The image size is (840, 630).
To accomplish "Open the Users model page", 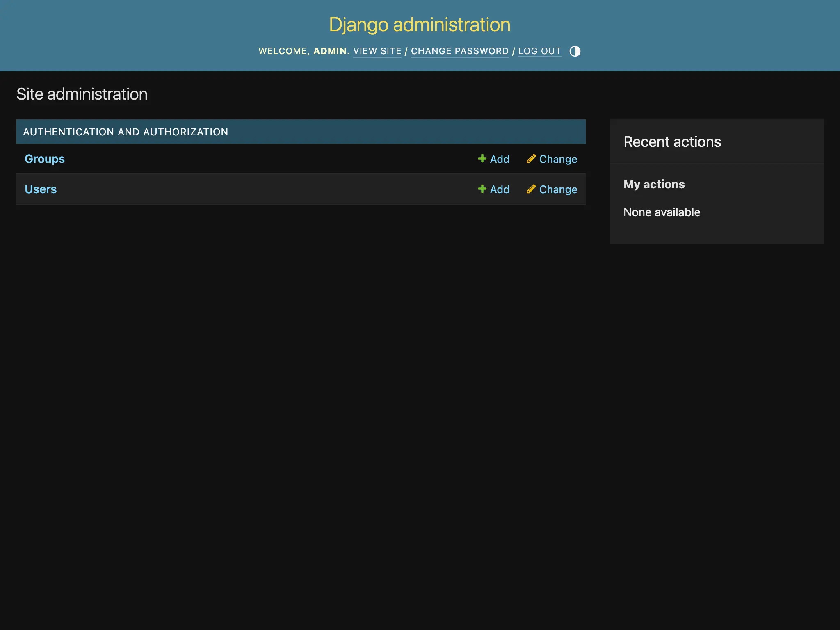I will pyautogui.click(x=41, y=189).
